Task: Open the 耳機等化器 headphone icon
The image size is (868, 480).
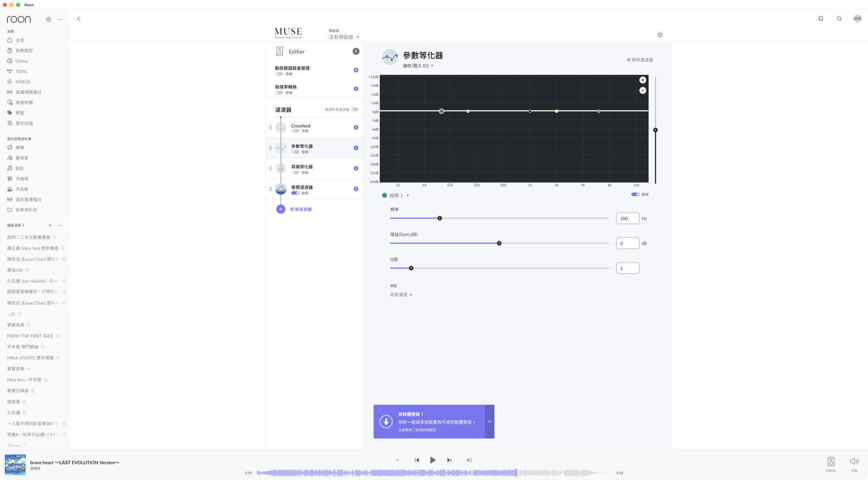Action: click(x=280, y=168)
